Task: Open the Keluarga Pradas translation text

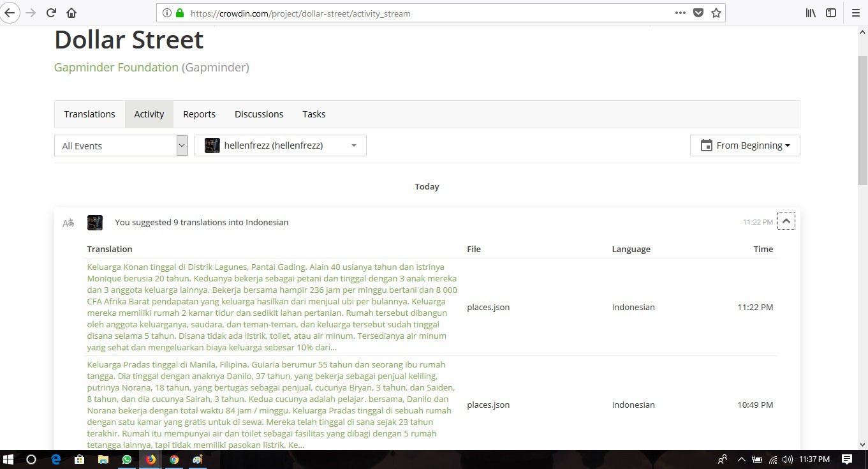Action: pos(272,405)
